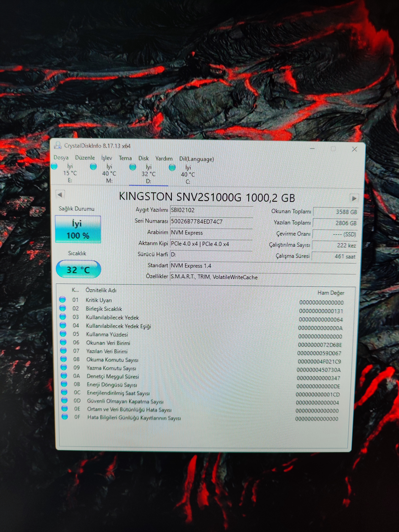Close the CrystalDiskInfo window

click(354, 149)
